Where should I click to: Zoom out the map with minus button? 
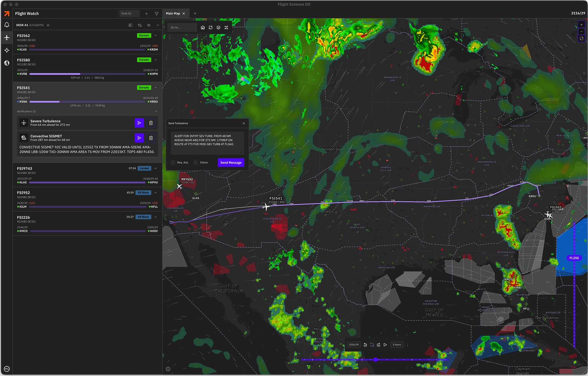pos(581,31)
